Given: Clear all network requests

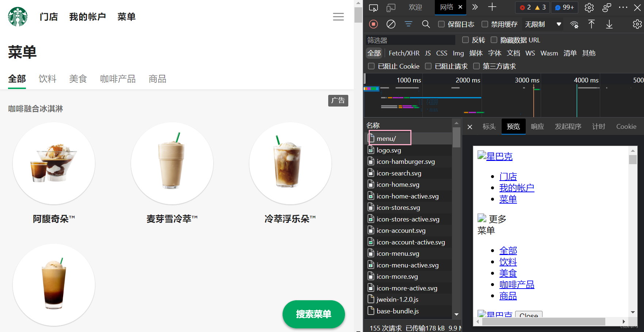Looking at the screenshot, I should click(x=391, y=24).
